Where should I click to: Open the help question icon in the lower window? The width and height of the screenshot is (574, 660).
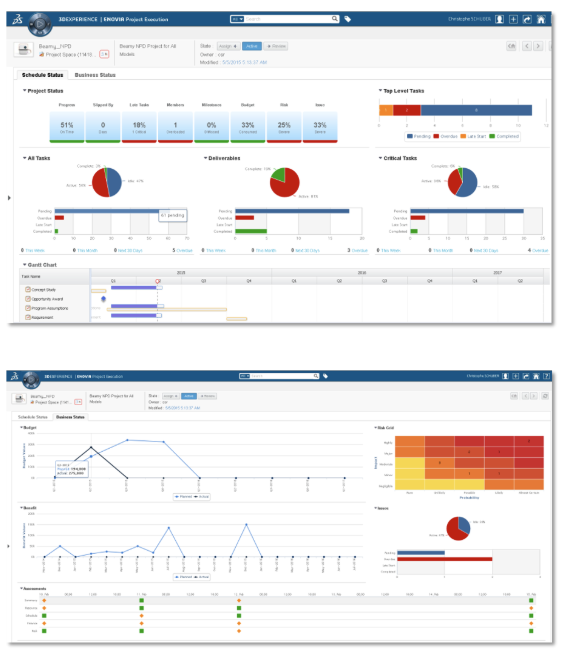547,376
